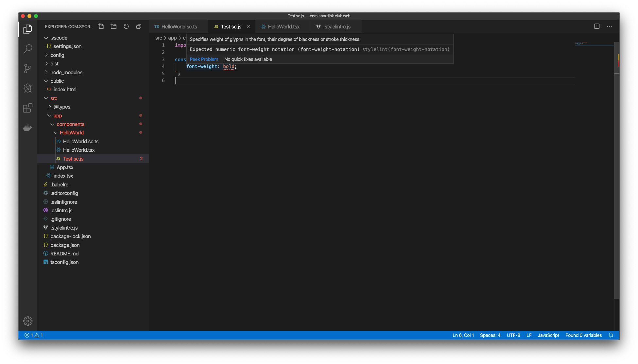Open package.json in the file tree
This screenshot has width=638, height=364.
(65, 245)
